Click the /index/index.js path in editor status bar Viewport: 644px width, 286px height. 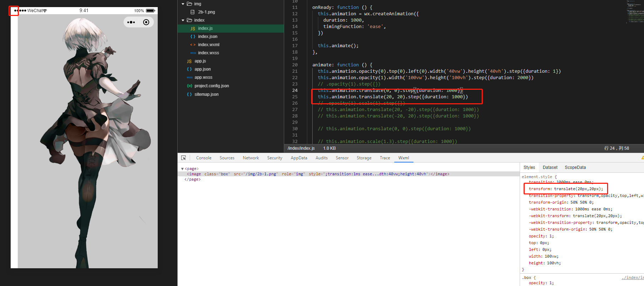pos(301,148)
